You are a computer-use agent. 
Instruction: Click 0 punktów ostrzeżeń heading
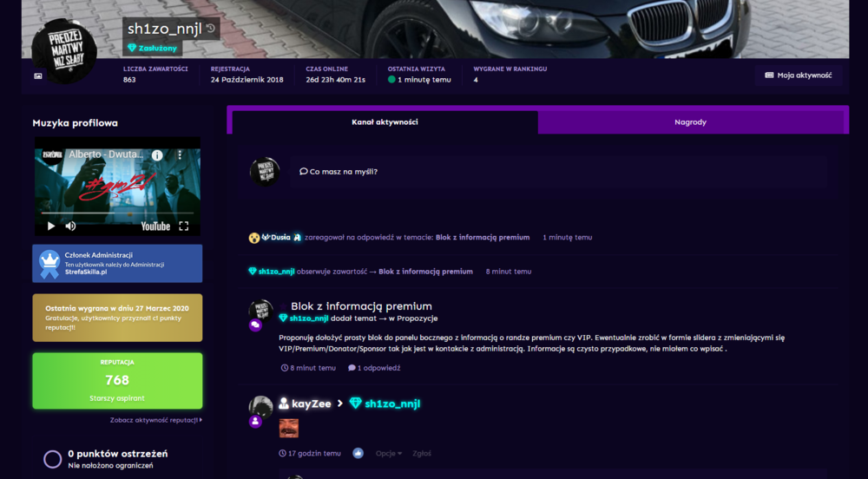[118, 454]
